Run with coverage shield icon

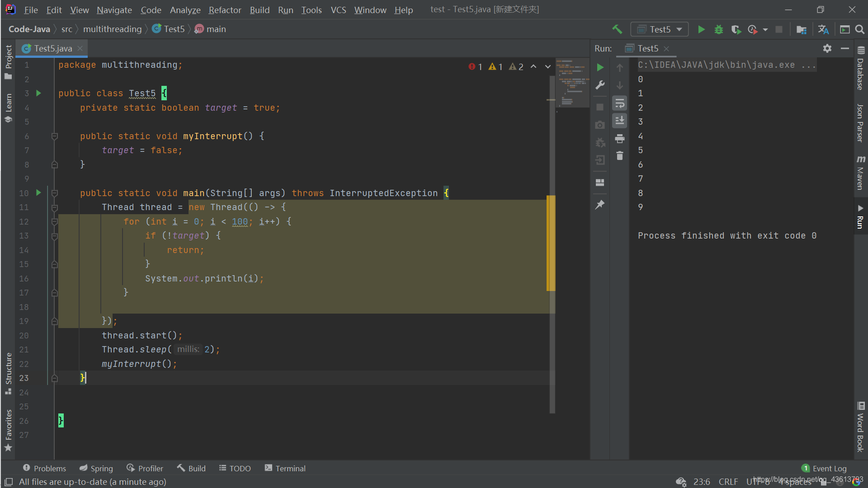click(736, 29)
